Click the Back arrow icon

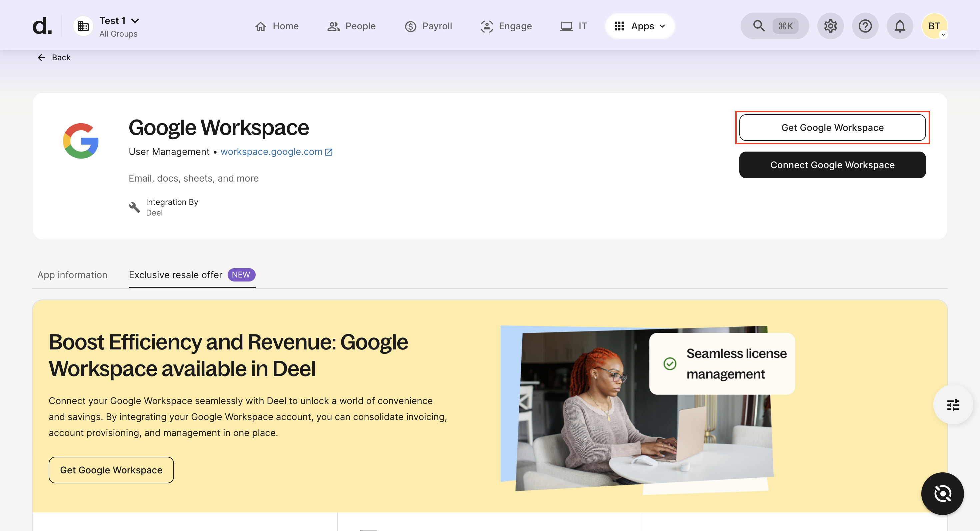[x=41, y=57]
